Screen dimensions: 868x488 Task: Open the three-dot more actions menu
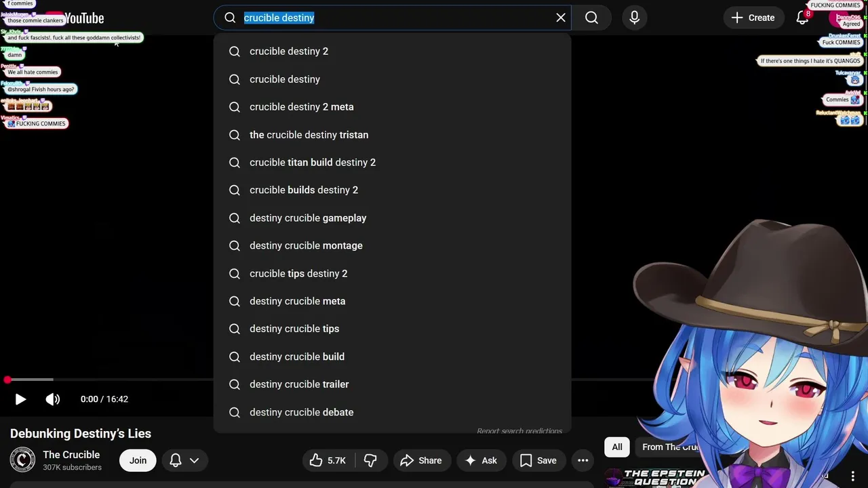[x=583, y=460]
